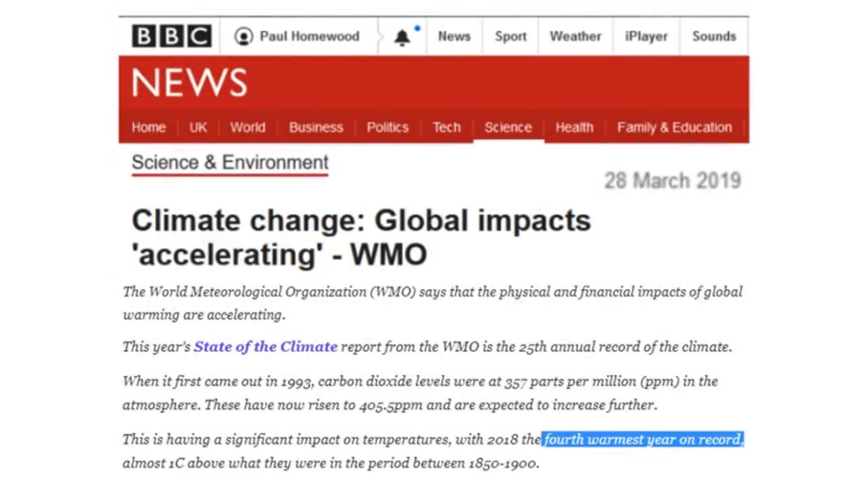The width and height of the screenshot is (868, 490).
Task: Select the World news tab
Action: tap(248, 128)
